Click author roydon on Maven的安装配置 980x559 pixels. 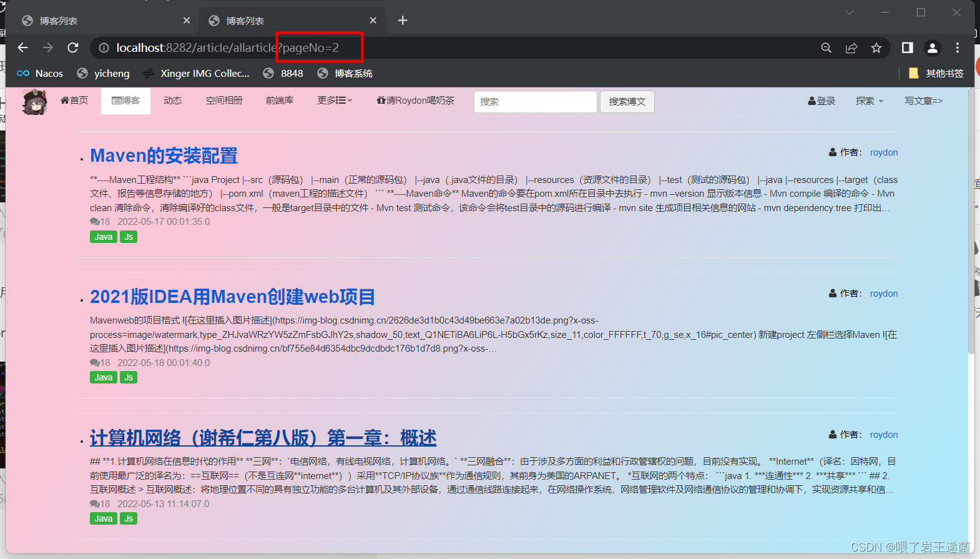click(884, 152)
